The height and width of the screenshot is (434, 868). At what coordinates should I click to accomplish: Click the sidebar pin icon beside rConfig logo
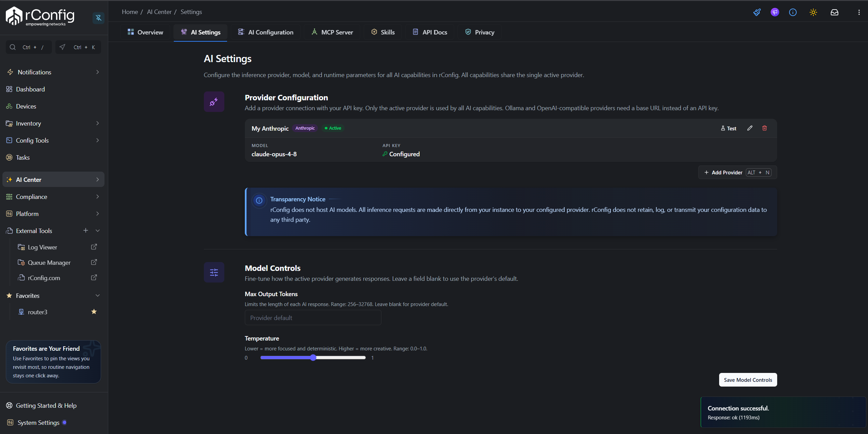click(98, 18)
